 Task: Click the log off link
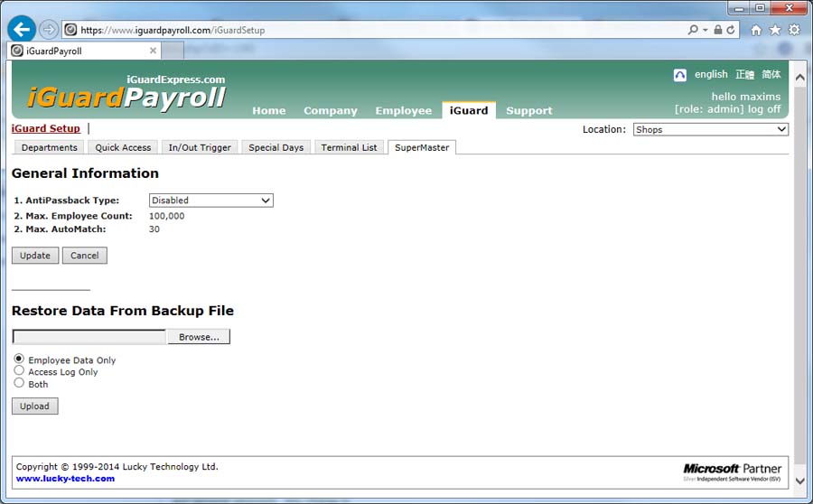(x=763, y=109)
